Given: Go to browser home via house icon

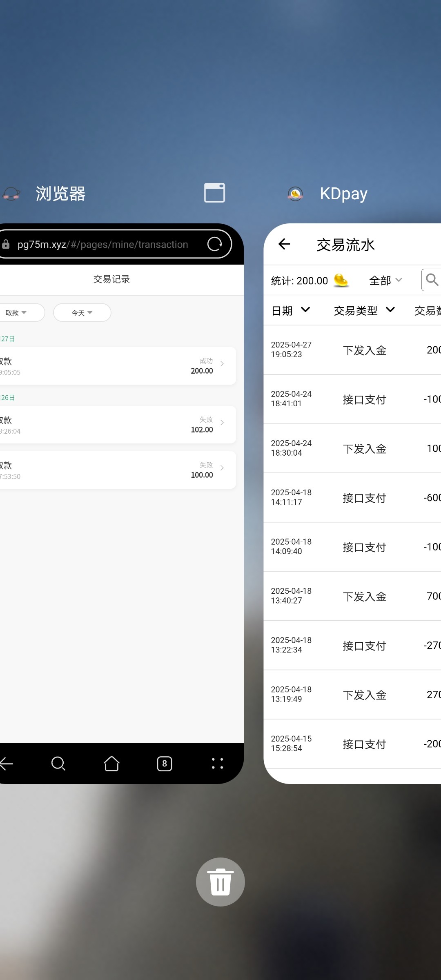Looking at the screenshot, I should click(x=111, y=763).
